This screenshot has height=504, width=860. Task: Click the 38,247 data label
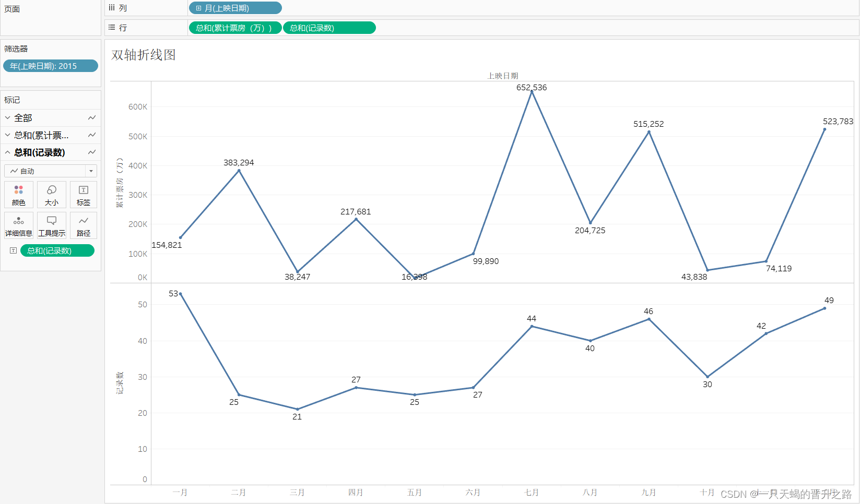click(x=297, y=277)
